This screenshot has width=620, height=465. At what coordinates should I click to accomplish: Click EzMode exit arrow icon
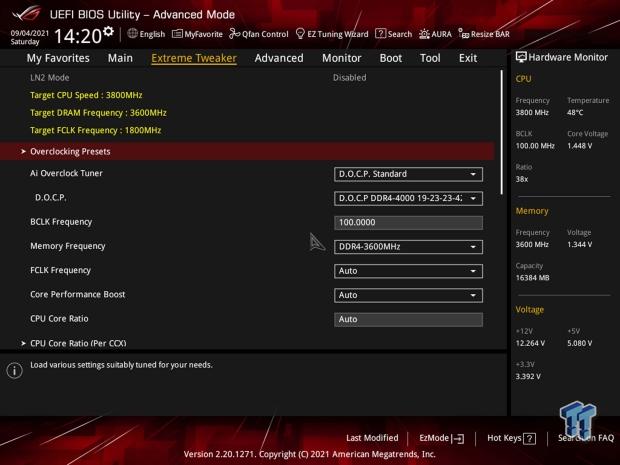click(x=458, y=439)
